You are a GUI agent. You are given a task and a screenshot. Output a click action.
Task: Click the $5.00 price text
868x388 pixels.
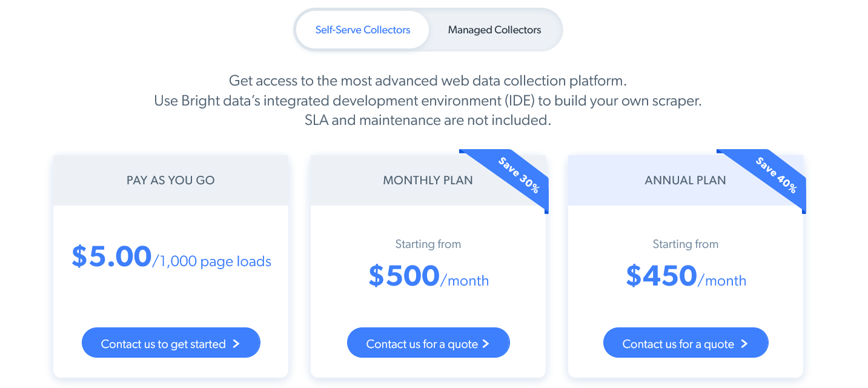coord(111,256)
